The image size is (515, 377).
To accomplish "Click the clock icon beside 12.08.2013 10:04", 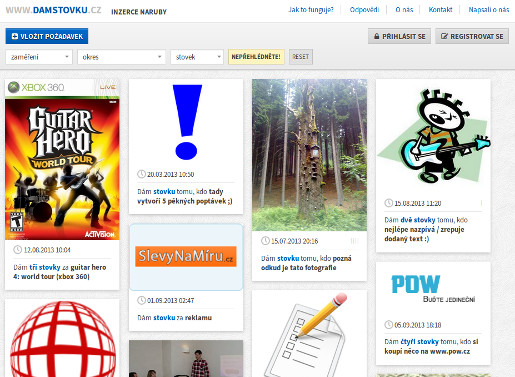I will point(17,250).
